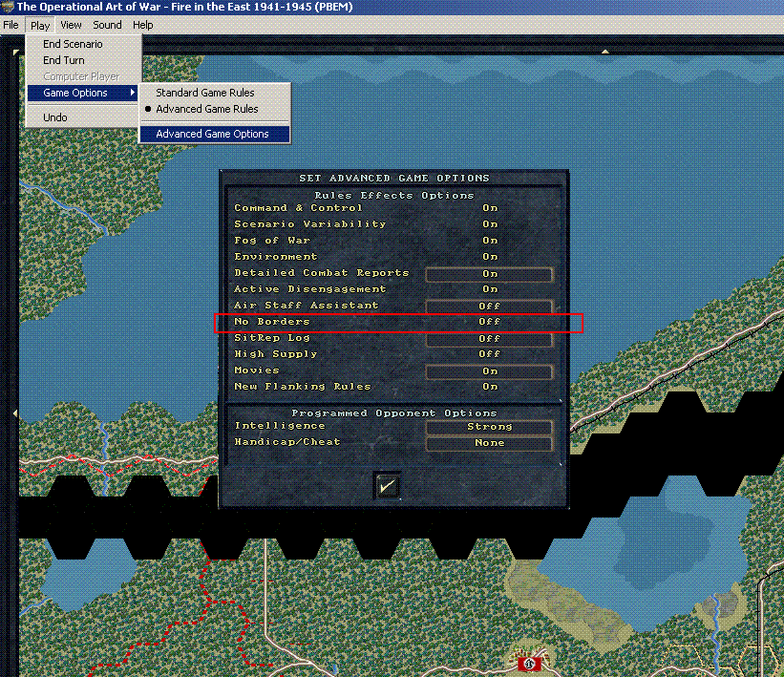Image resolution: width=784 pixels, height=677 pixels.
Task: Open the View menu
Action: pos(71,25)
